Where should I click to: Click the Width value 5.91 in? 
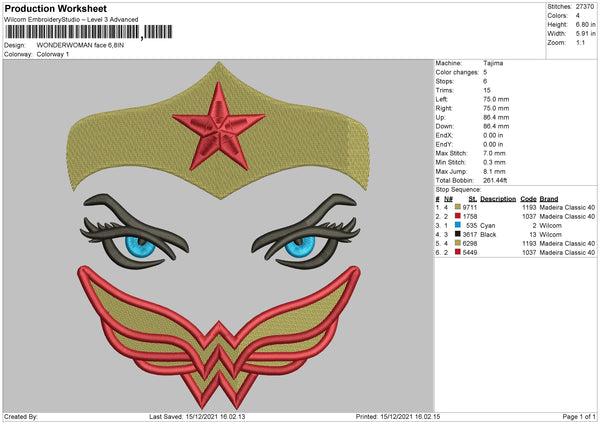[585, 34]
